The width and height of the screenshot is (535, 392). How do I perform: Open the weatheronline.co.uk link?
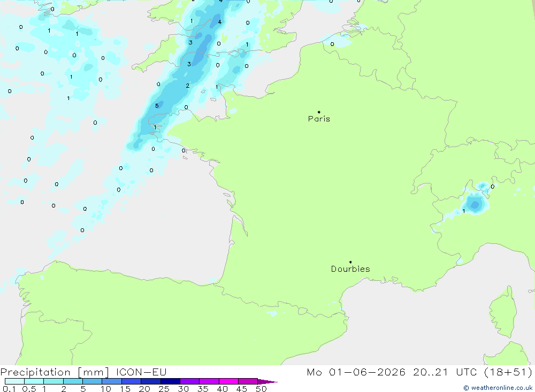point(498,388)
